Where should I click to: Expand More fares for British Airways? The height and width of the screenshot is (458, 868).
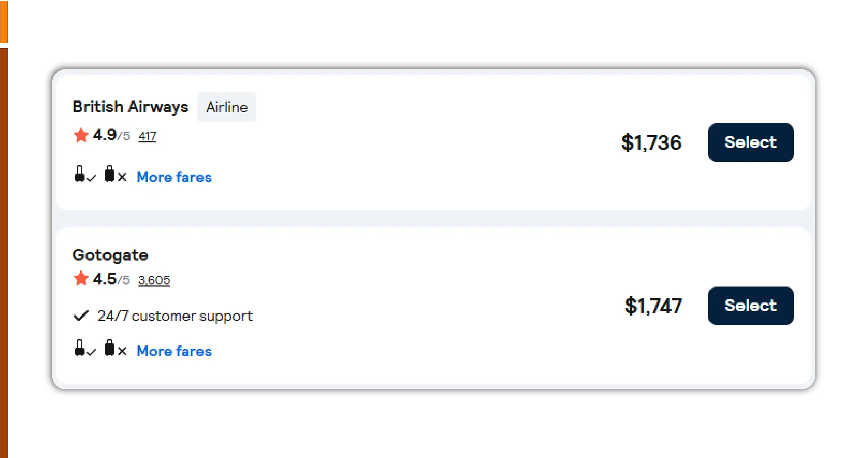click(174, 177)
